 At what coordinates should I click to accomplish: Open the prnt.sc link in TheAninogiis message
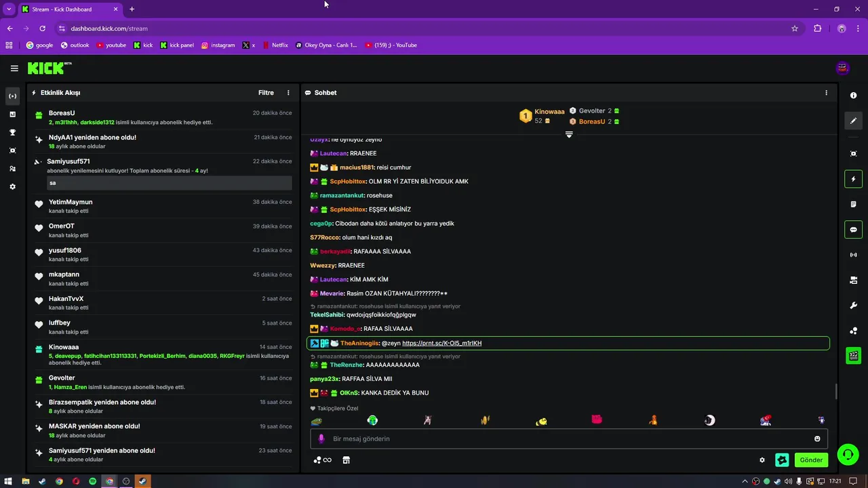point(441,343)
